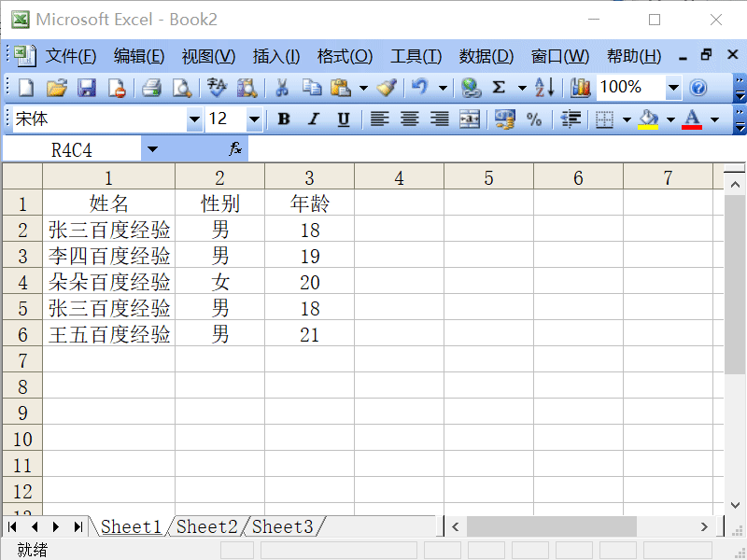Select the Format Painter tool
Screen dimensions: 747x560
coord(386,87)
